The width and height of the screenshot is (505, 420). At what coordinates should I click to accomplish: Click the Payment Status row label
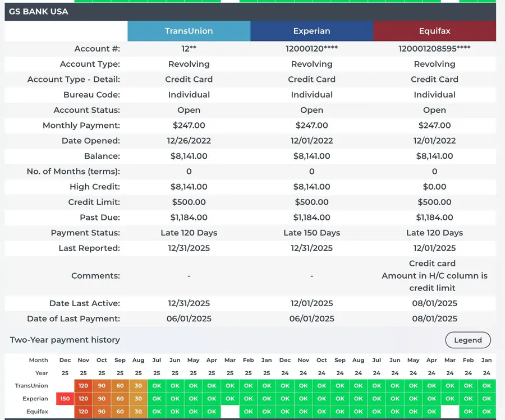point(85,233)
